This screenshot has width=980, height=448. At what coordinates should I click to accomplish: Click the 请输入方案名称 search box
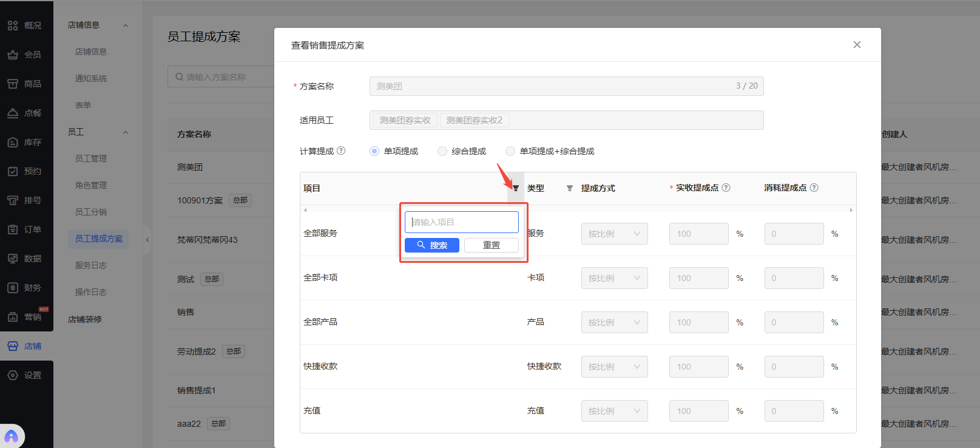coord(221,77)
